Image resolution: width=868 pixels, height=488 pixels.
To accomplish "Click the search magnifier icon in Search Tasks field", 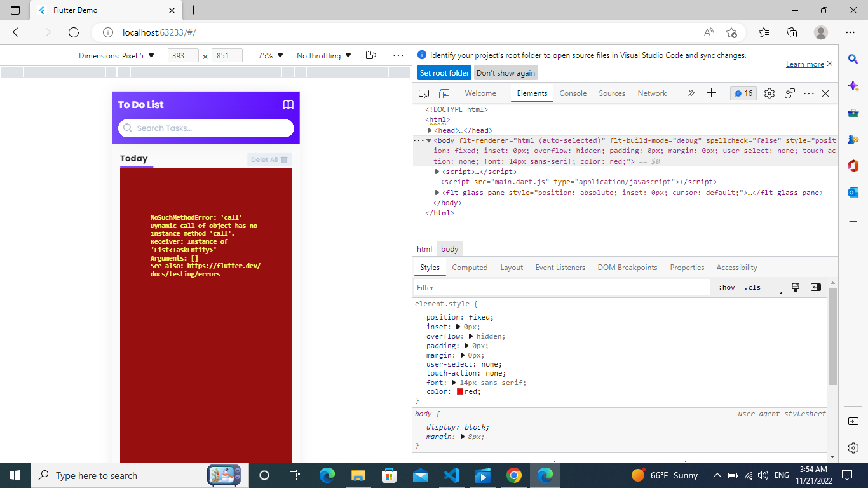I will click(128, 128).
